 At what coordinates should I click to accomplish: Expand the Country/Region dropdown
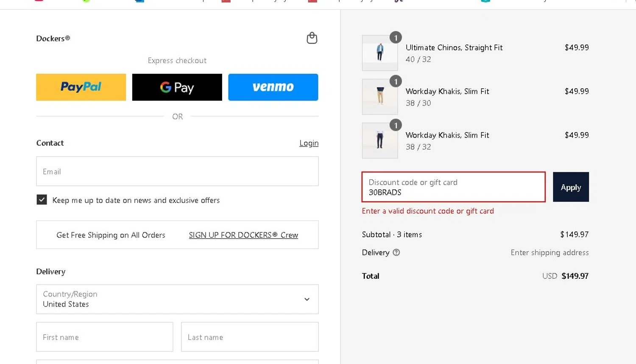coord(177,299)
